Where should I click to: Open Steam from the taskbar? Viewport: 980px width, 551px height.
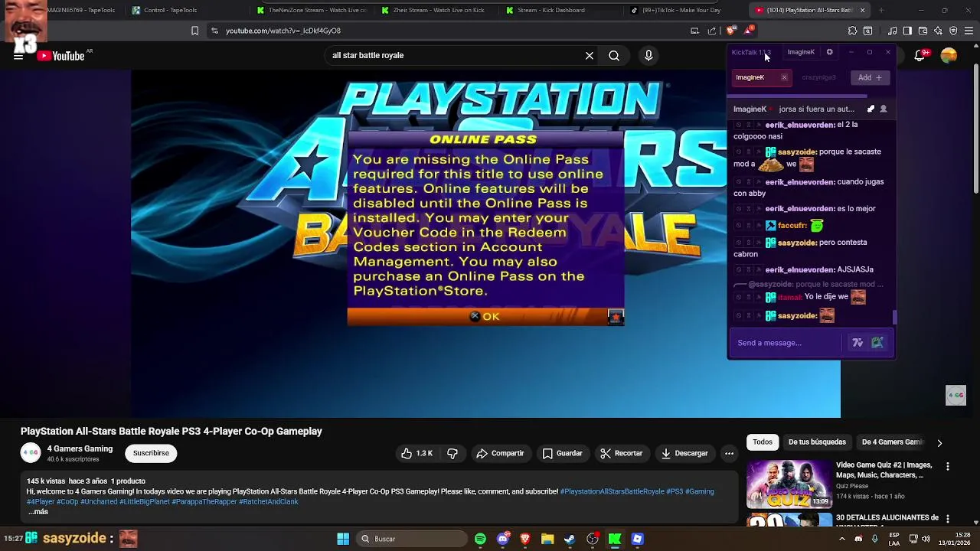tap(570, 539)
